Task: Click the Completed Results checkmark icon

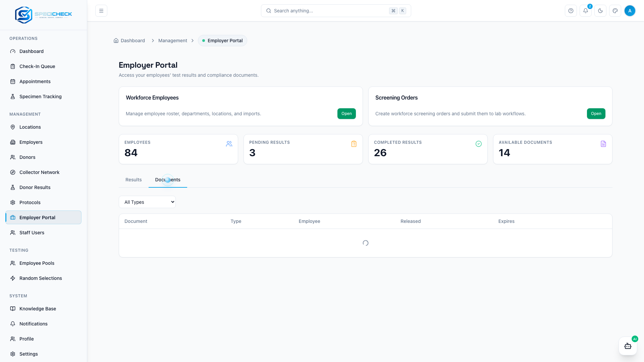Action: click(x=479, y=144)
